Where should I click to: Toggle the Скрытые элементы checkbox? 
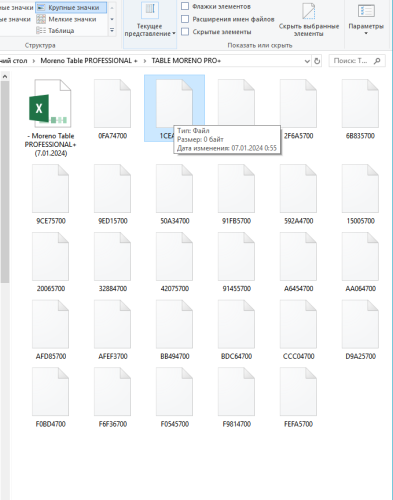pyautogui.click(x=185, y=31)
